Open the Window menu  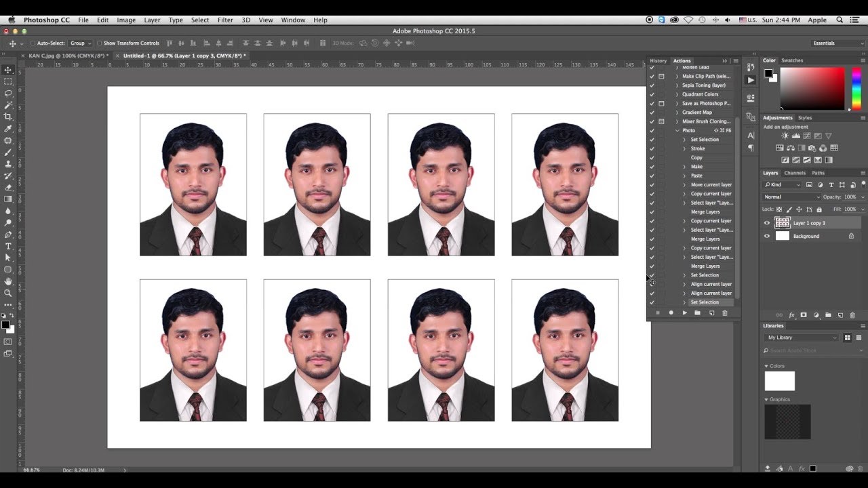(293, 20)
